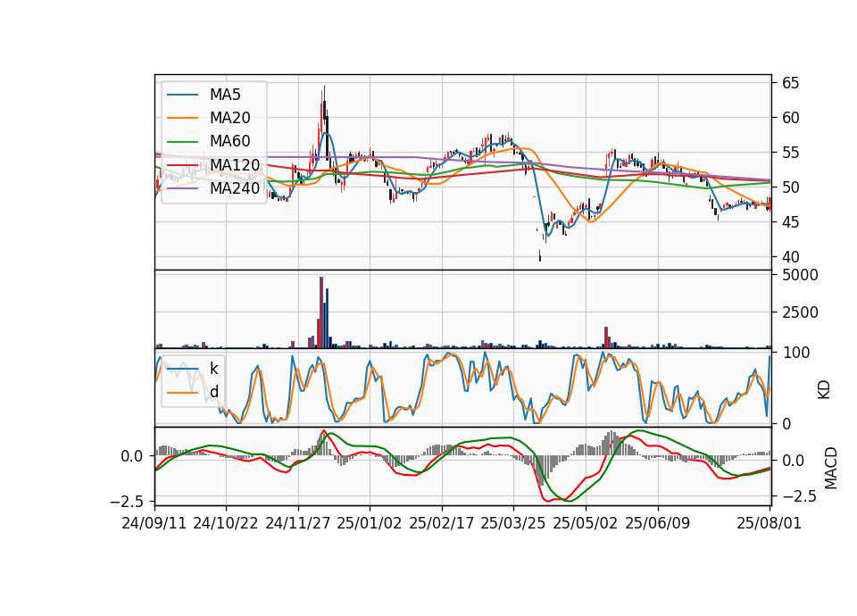857x616 pixels.
Task: Click the purple MA240 legend line sample
Action: click(x=182, y=188)
